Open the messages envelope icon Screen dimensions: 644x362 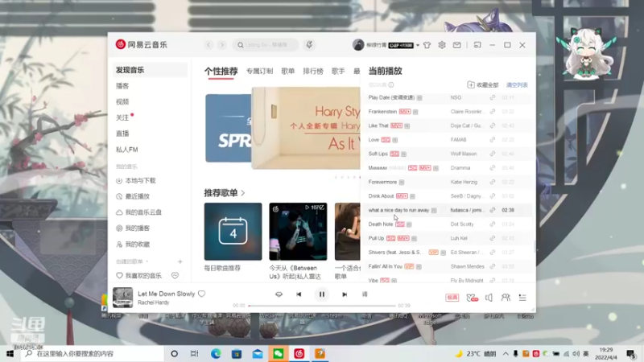click(x=456, y=45)
